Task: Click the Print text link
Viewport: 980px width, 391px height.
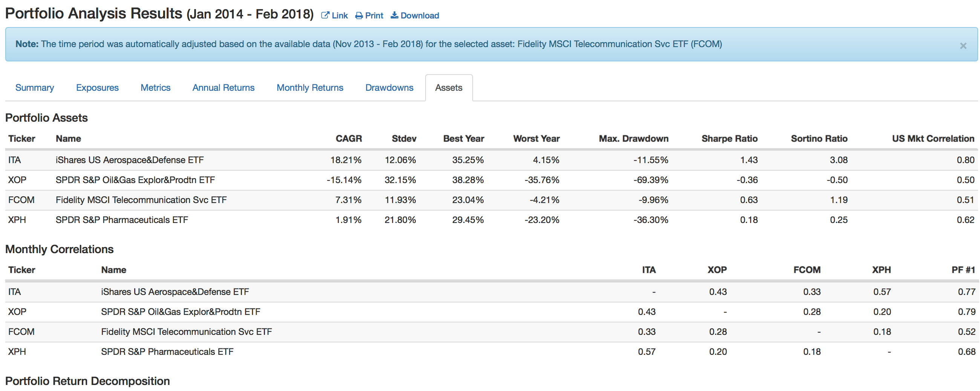Action: point(374,15)
